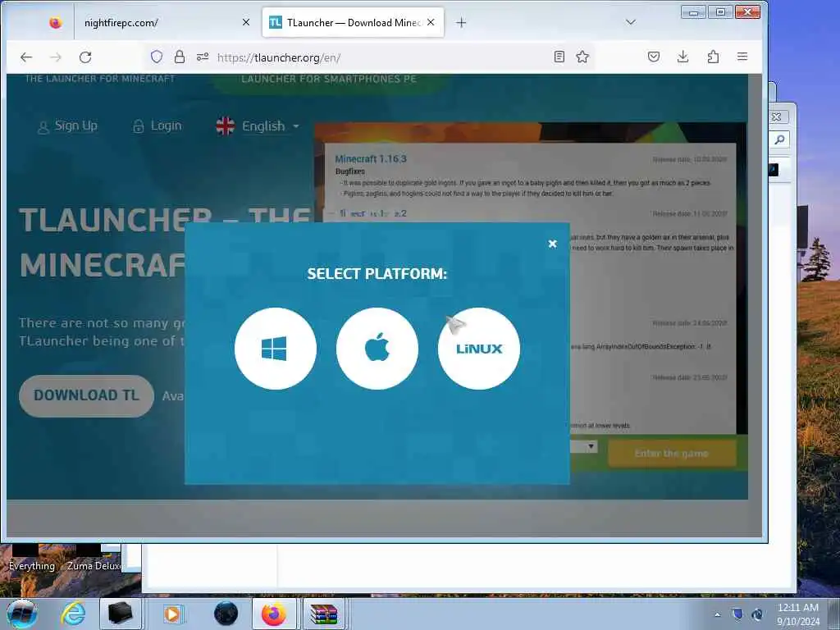Click the Enter the game button
The image size is (840, 630).
tap(672, 453)
